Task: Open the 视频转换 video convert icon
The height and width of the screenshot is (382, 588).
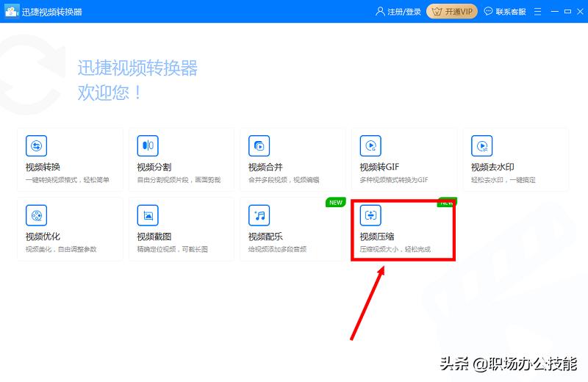Action: pyautogui.click(x=36, y=146)
